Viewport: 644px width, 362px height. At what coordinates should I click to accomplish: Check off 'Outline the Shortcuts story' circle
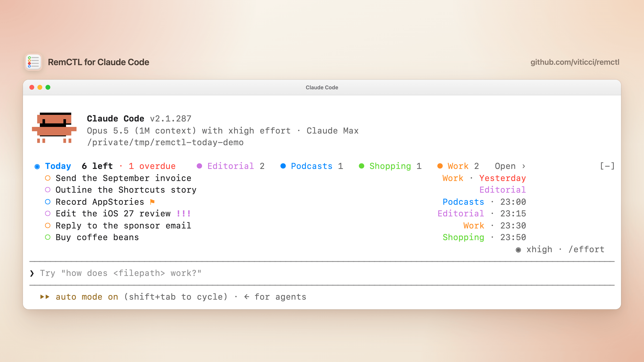48,190
